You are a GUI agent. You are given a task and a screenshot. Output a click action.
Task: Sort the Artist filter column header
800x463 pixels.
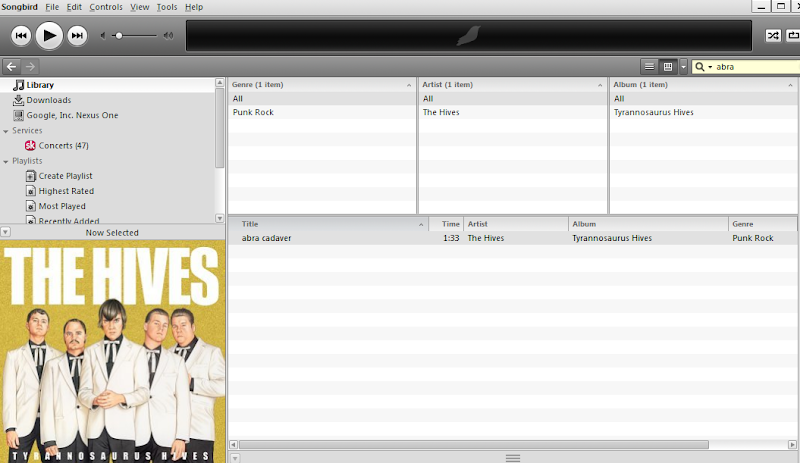[x=512, y=85]
